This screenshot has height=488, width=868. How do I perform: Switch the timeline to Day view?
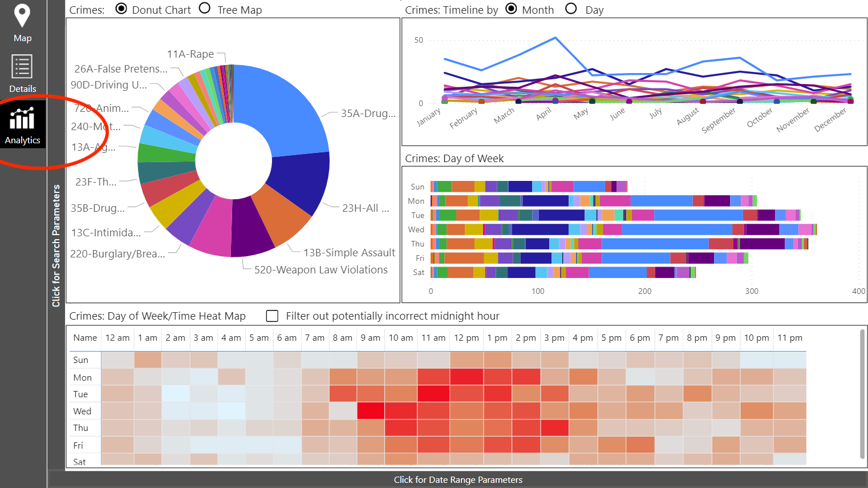point(571,9)
